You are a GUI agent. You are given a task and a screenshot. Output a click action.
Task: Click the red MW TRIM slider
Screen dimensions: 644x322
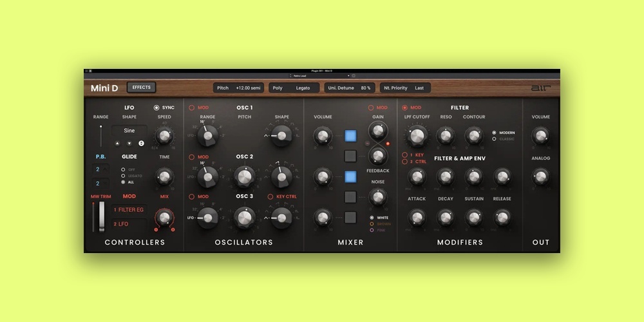[94, 217]
